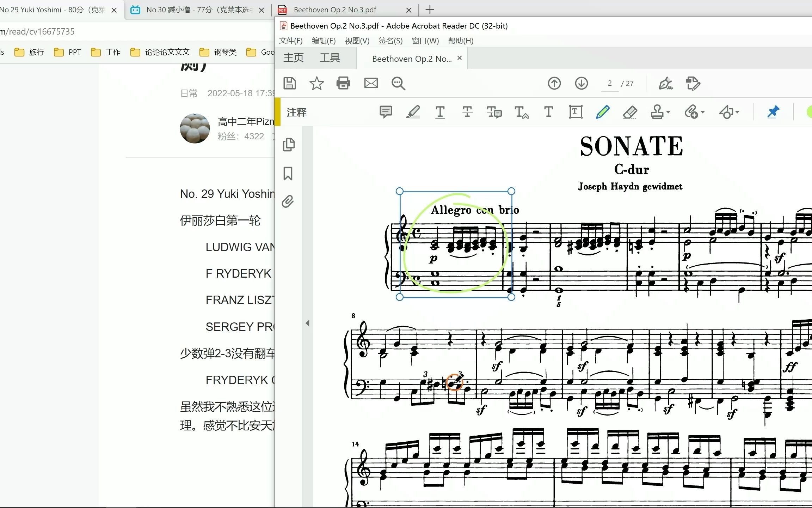Select the strikethrough text tool
812x508 pixels.
[x=467, y=112]
